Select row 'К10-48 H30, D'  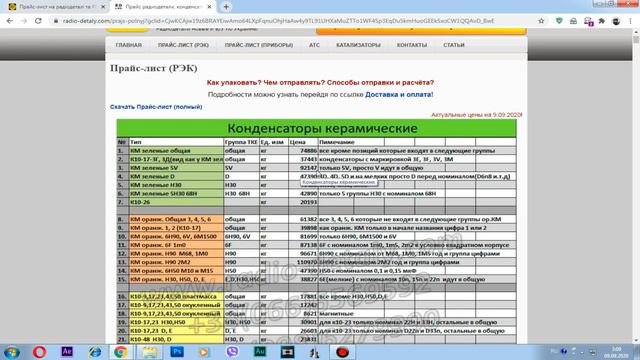click(316, 339)
